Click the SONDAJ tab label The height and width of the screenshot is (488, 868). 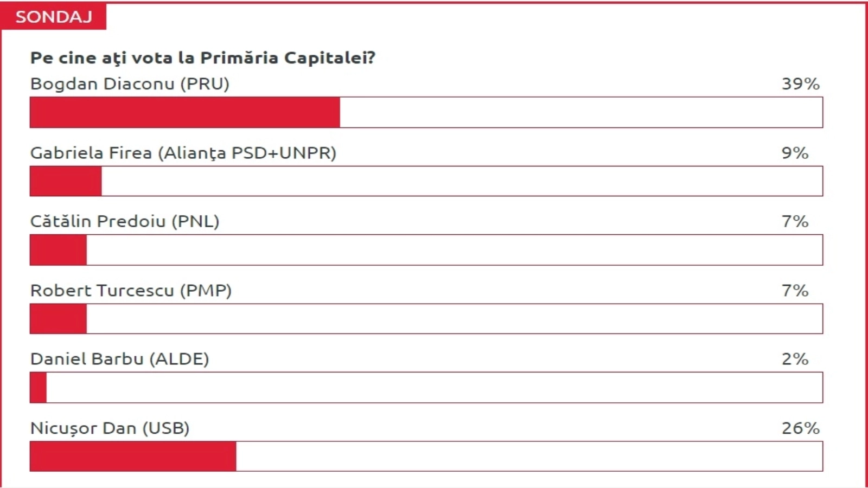(x=54, y=17)
